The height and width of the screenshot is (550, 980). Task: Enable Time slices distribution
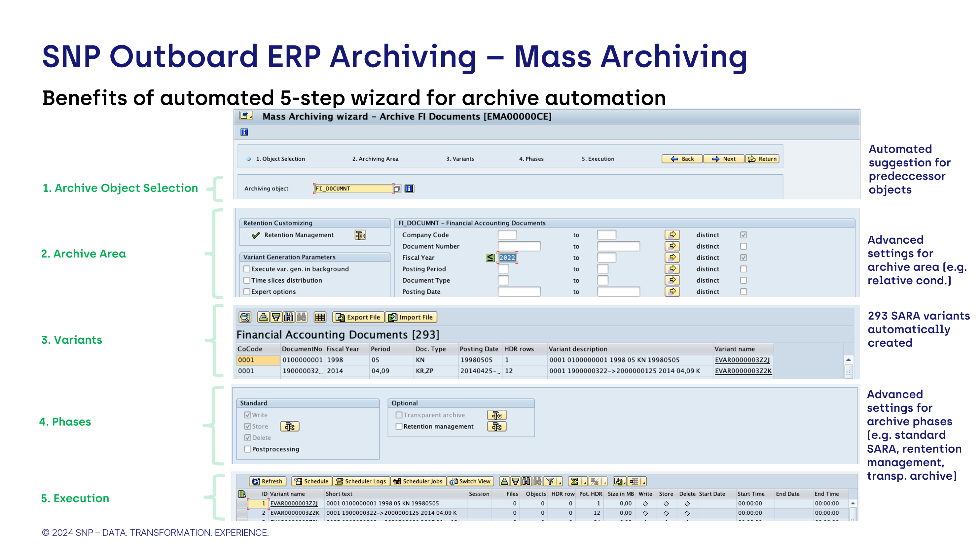(x=247, y=280)
